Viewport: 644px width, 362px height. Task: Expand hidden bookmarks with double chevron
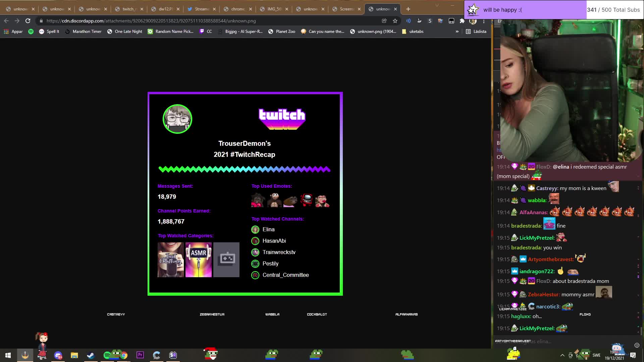(x=457, y=32)
